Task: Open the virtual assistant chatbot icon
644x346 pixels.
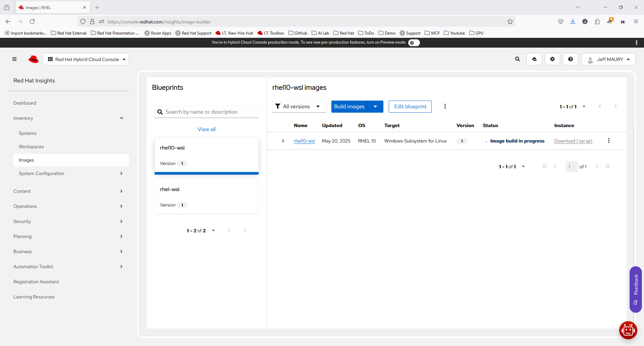Action: (628, 330)
